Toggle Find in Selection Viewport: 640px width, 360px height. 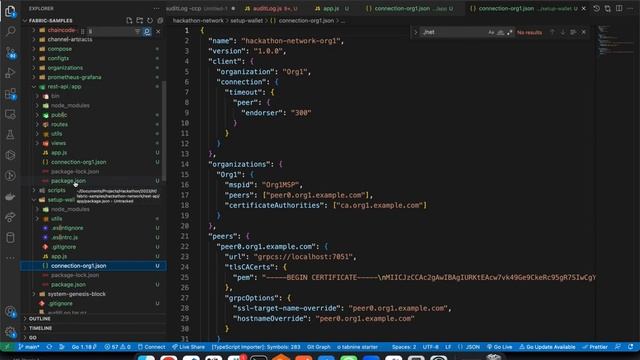[573, 32]
